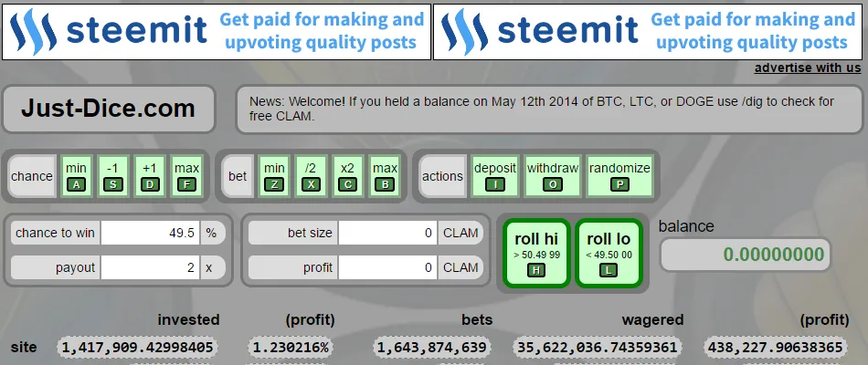Click the 'actions' label button
This screenshot has height=365, width=868.
coord(442,176)
